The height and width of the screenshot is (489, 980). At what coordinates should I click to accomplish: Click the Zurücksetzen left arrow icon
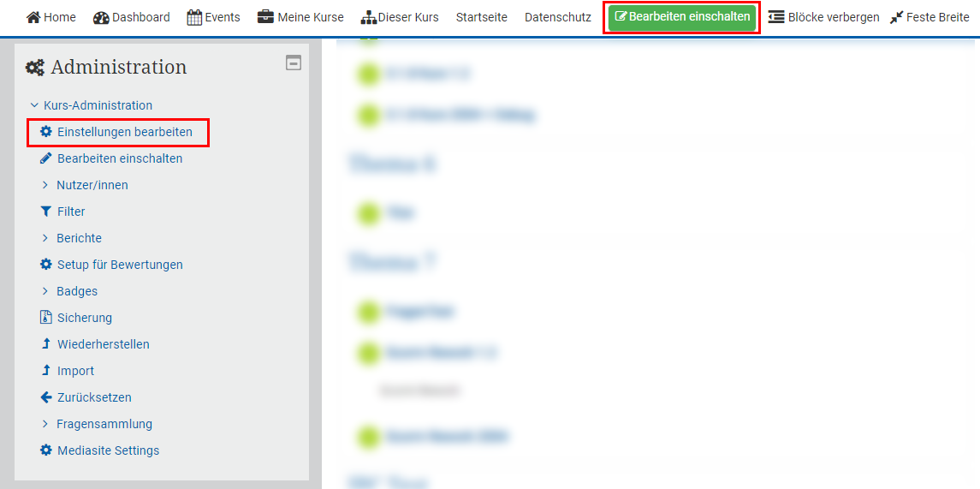(46, 397)
